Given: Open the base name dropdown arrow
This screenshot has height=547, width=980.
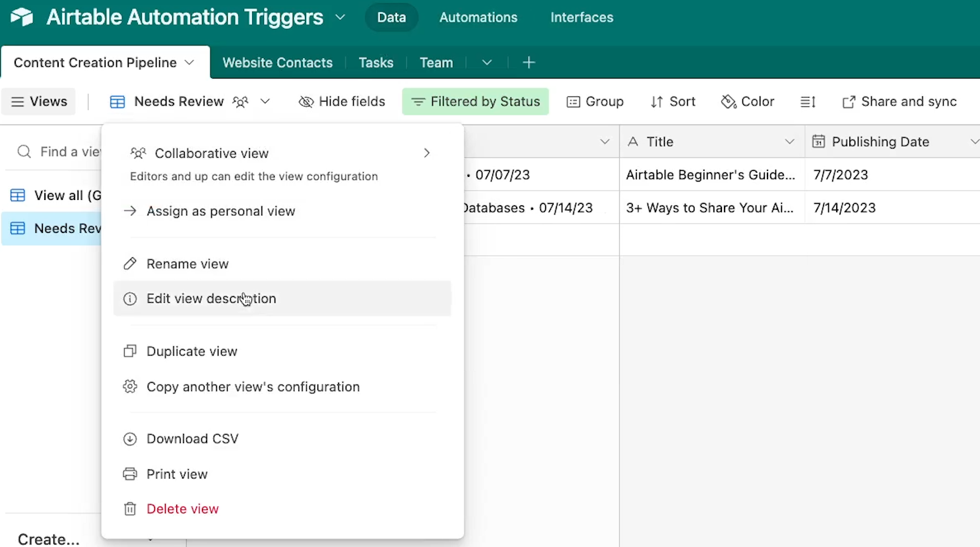Looking at the screenshot, I should (x=340, y=17).
